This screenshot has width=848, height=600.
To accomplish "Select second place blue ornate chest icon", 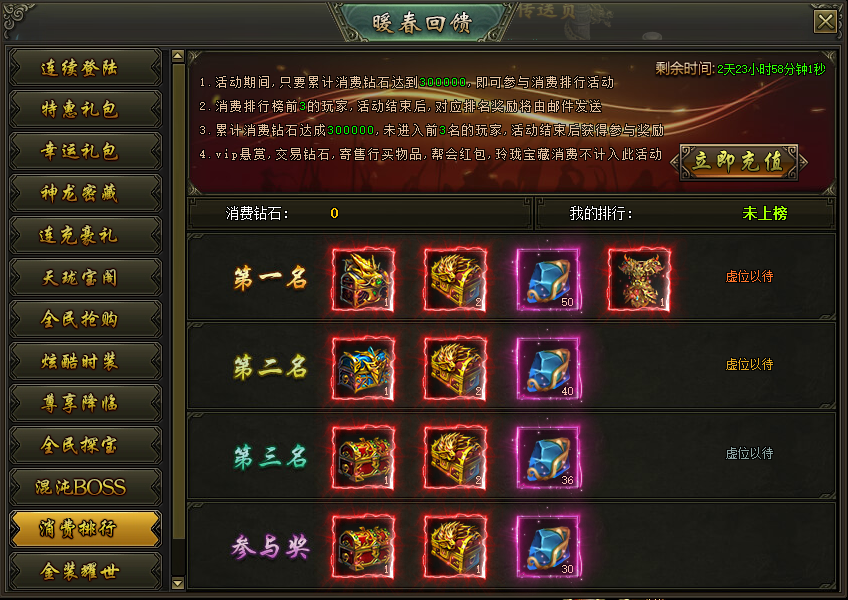I will (363, 368).
